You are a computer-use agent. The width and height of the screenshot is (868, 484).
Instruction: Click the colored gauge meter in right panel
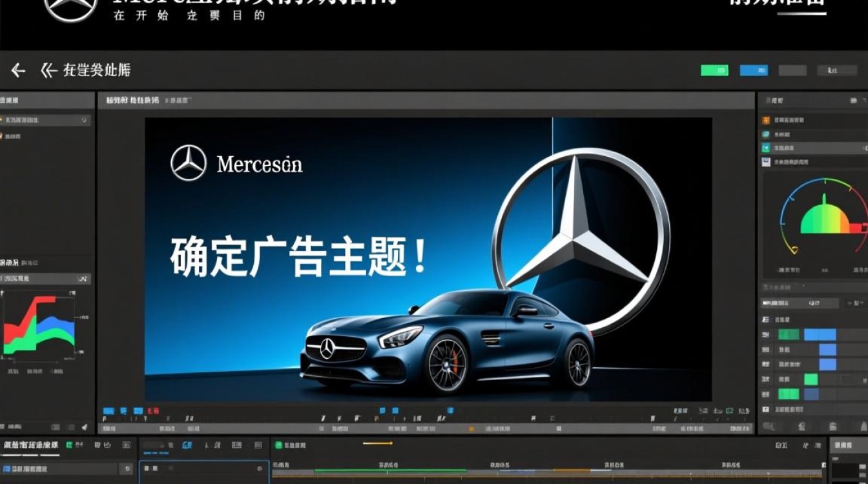click(825, 216)
